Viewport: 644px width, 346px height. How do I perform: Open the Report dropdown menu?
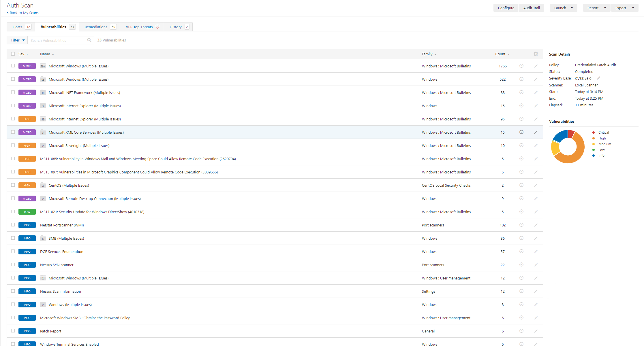tap(597, 8)
